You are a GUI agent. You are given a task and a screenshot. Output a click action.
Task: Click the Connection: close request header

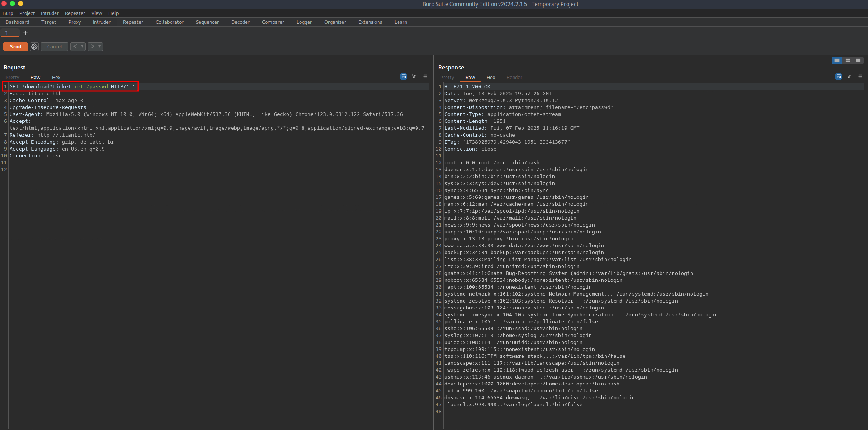tap(36, 155)
